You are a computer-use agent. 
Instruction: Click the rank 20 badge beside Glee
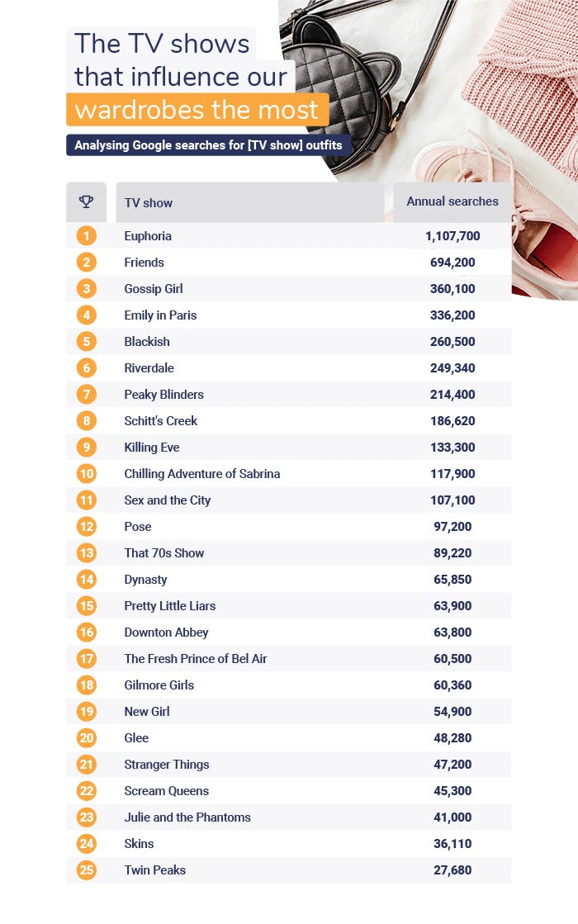pyautogui.click(x=87, y=738)
